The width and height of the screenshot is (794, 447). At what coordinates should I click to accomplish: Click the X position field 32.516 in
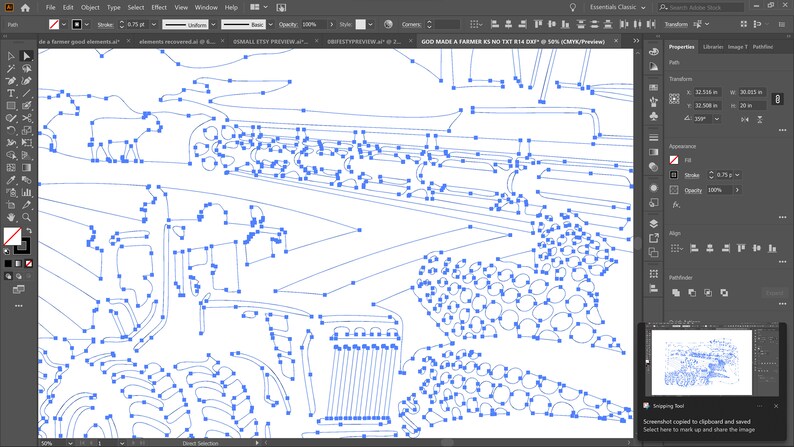(x=706, y=92)
